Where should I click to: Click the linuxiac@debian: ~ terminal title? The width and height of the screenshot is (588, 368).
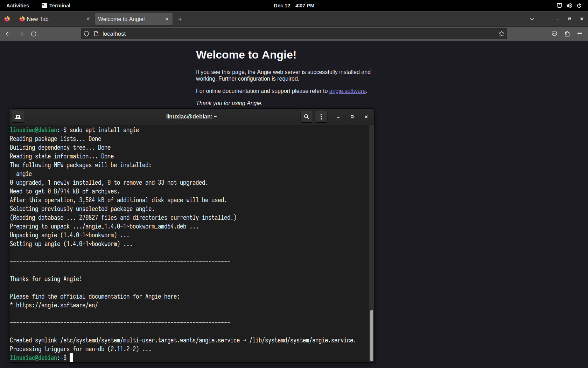192,117
